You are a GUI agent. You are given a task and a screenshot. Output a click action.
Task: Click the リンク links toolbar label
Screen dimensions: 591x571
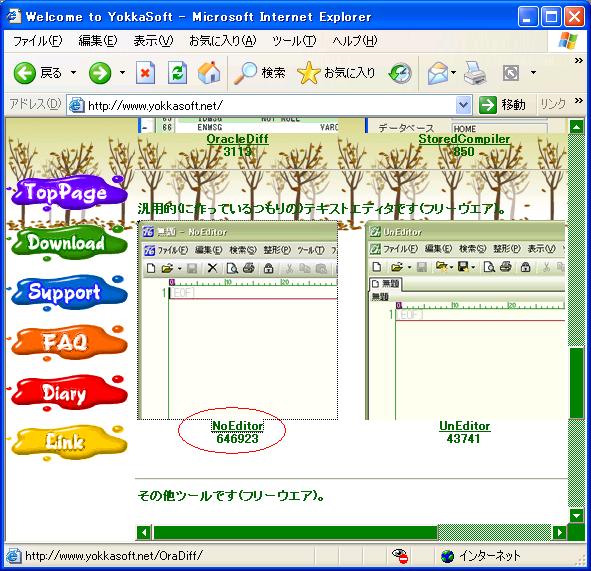pos(553,104)
